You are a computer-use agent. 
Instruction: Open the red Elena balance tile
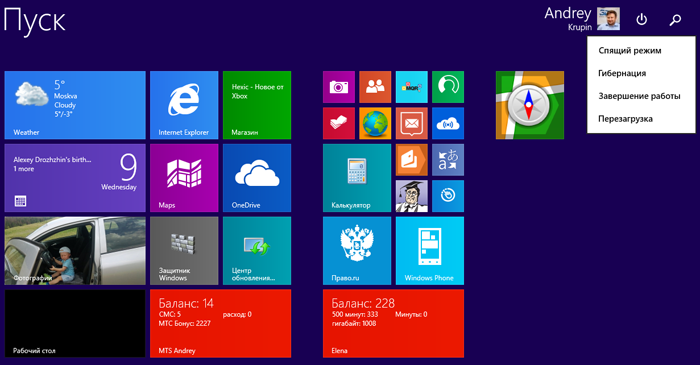click(393, 324)
